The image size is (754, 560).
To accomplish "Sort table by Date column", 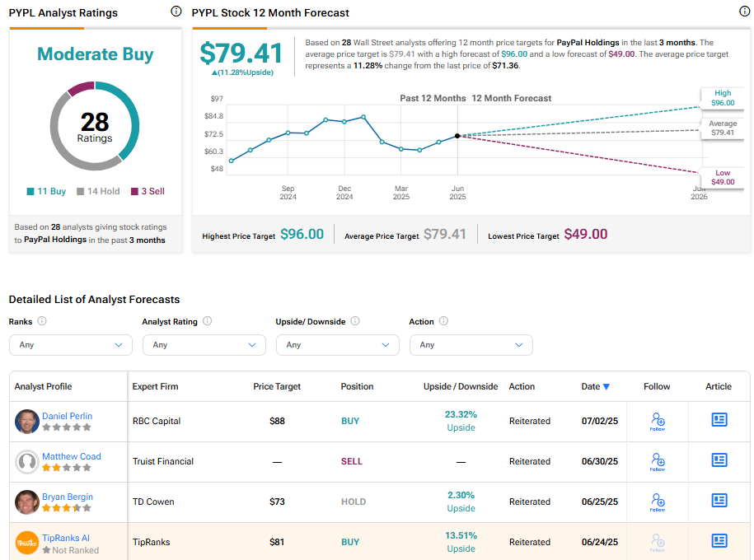I will [595, 386].
